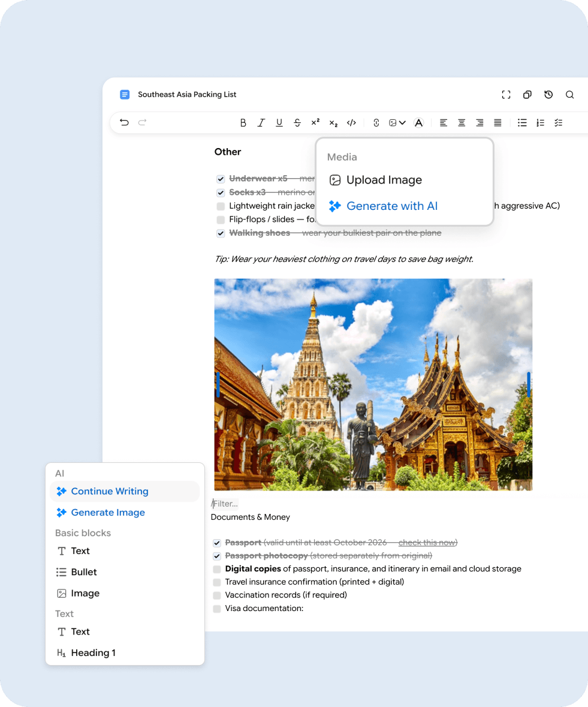Viewport: 588px width, 707px height.
Task: Click the blue document icon beside title
Action: pyautogui.click(x=125, y=94)
